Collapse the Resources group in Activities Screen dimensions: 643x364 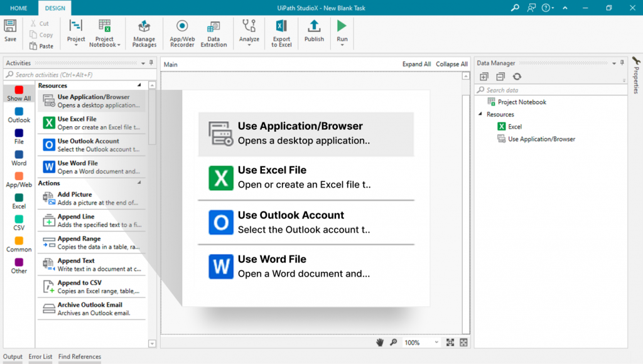click(139, 85)
